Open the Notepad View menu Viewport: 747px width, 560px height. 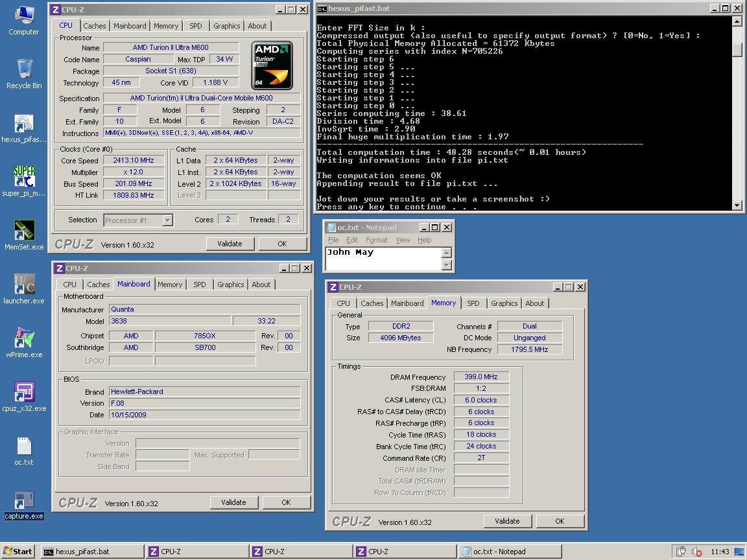click(x=403, y=240)
